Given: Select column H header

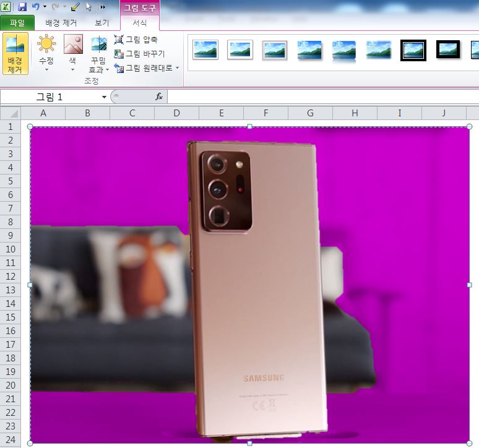Looking at the screenshot, I should 355,113.
